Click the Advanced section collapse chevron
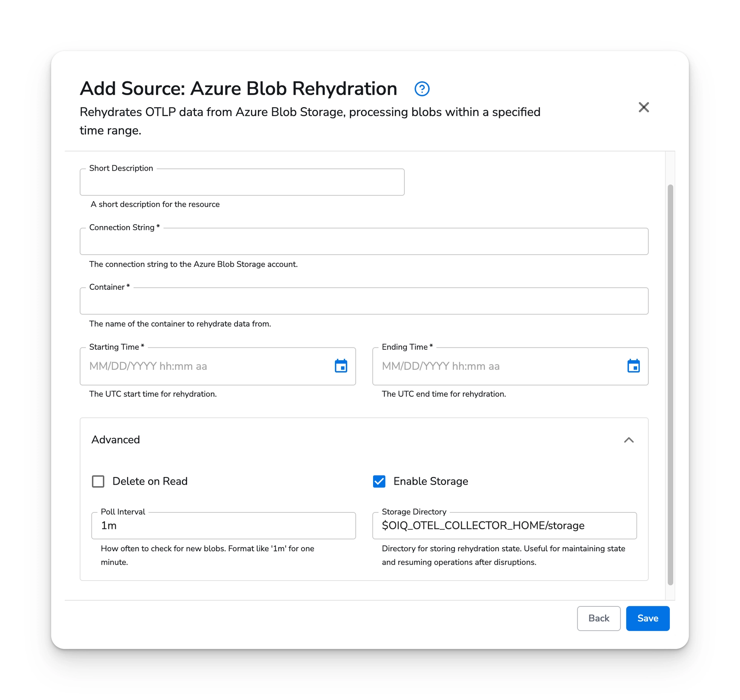This screenshot has height=700, width=740. 629,440
